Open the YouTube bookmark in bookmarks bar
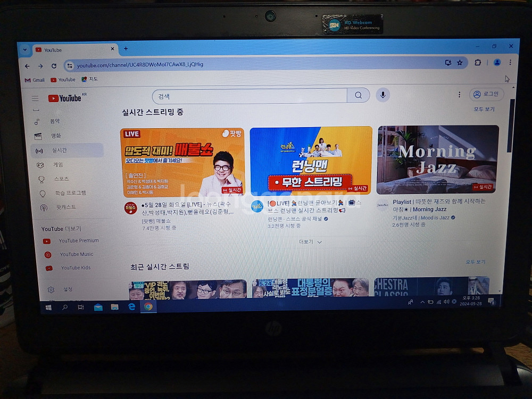 63,80
